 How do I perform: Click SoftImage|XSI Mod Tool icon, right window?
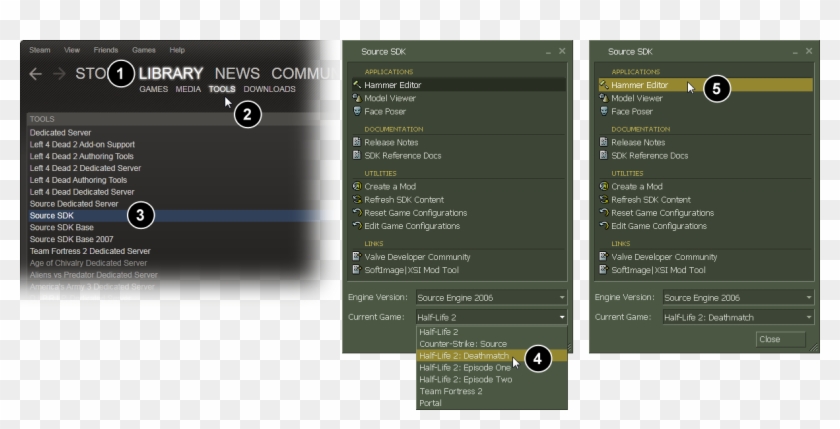(x=604, y=270)
